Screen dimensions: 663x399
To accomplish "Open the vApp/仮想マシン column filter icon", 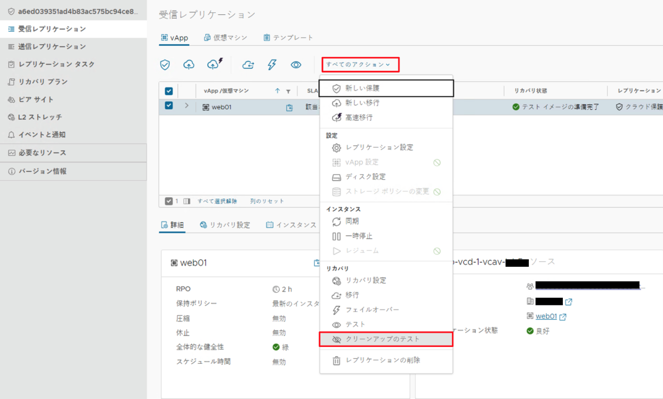I will pos(288,91).
